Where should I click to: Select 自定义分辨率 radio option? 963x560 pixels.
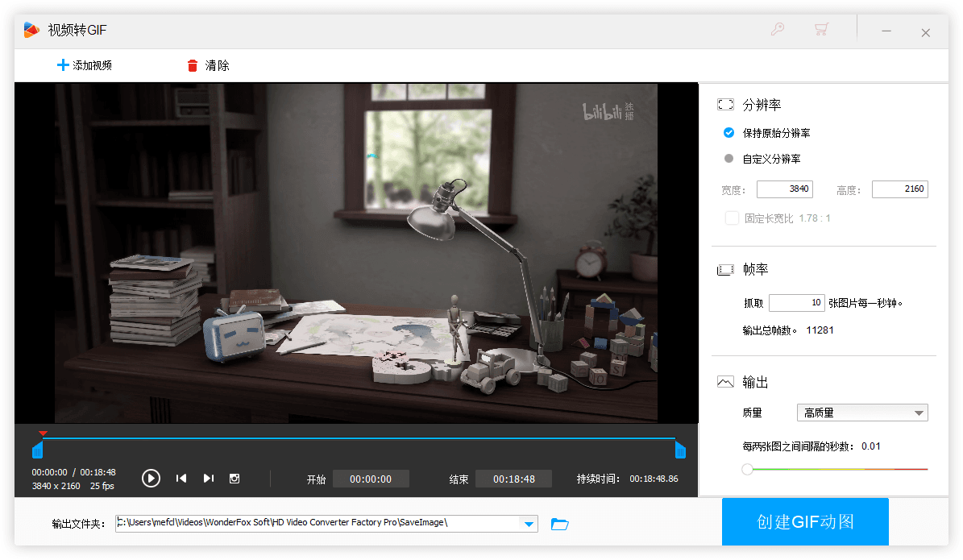(x=729, y=159)
